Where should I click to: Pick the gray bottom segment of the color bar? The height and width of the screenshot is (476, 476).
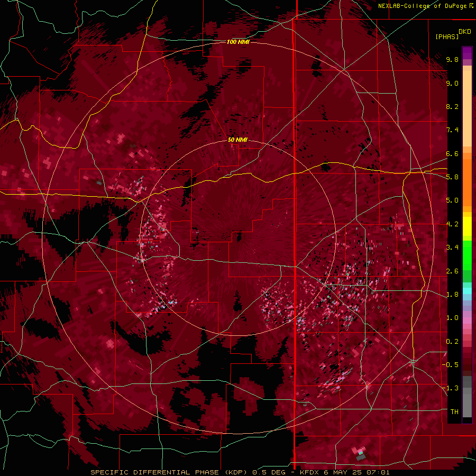[x=467, y=404]
